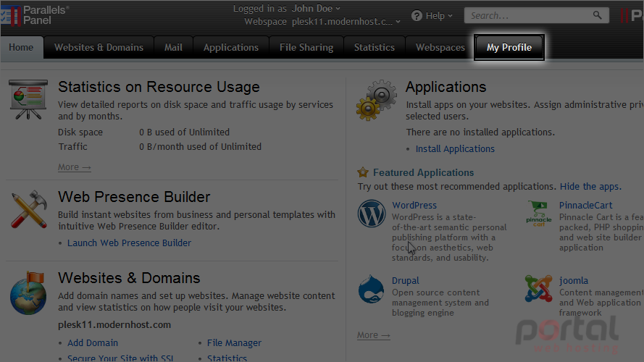Open the Applications tab
The image size is (644, 362).
(231, 47)
